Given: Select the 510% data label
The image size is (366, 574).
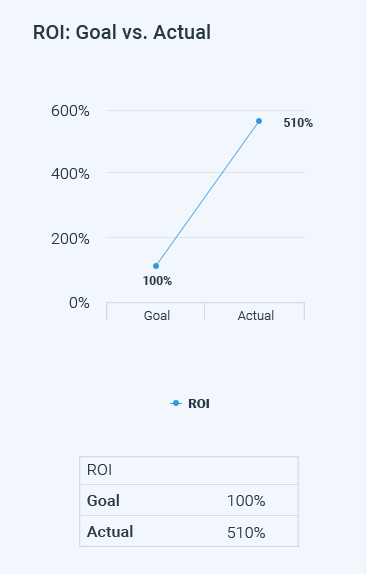Looking at the screenshot, I should 298,123.
